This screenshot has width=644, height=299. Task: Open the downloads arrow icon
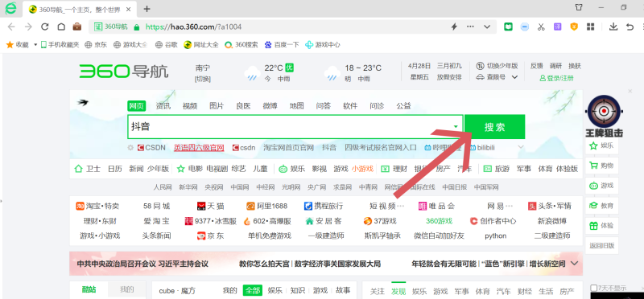click(613, 27)
